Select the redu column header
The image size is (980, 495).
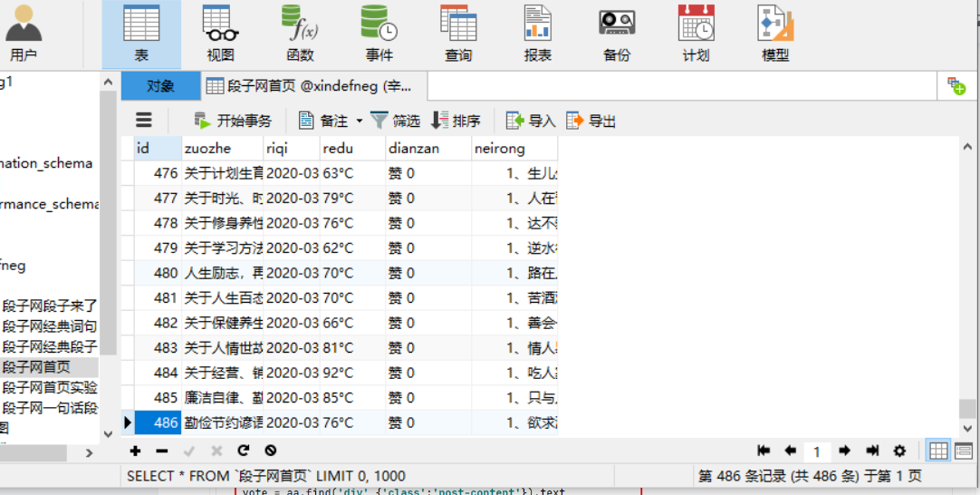pos(352,149)
